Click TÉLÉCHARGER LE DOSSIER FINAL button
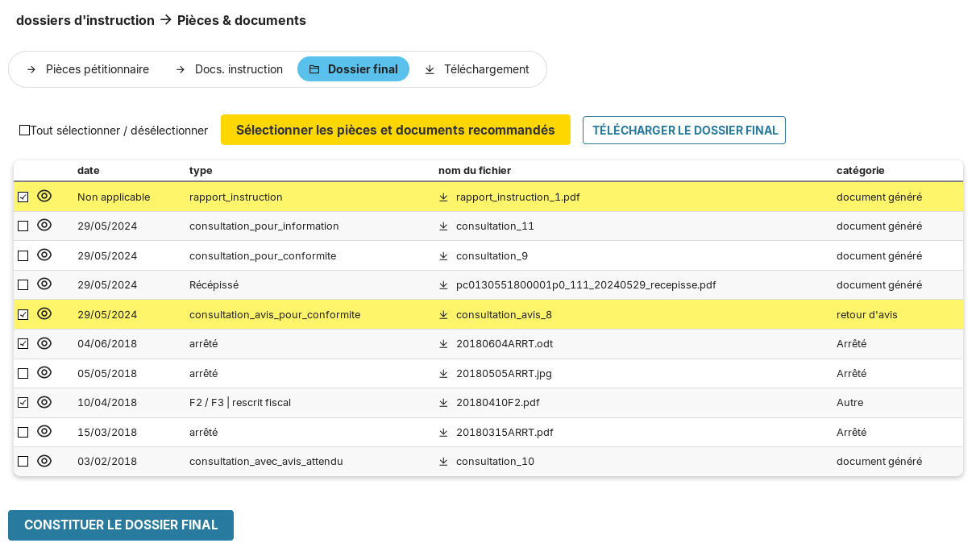The width and height of the screenshot is (976, 560). click(684, 131)
